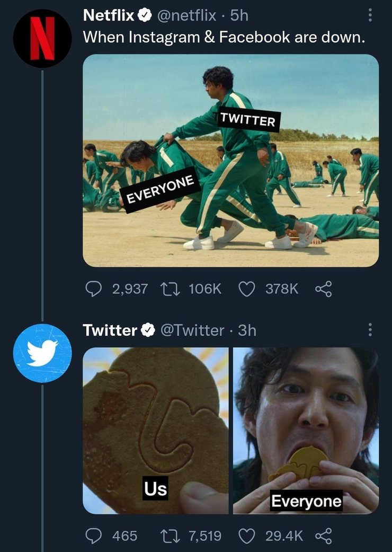392x552 pixels.
Task: Share the Twitter account's tweet
Action: point(323,536)
